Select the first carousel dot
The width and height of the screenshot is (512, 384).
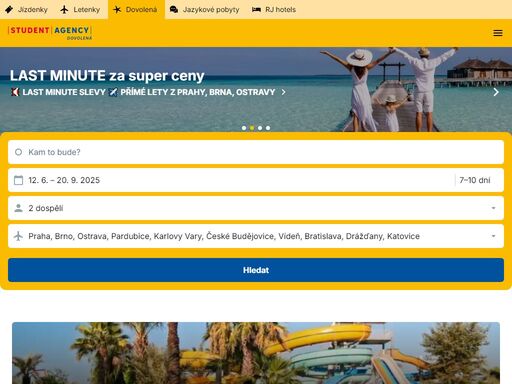244,128
